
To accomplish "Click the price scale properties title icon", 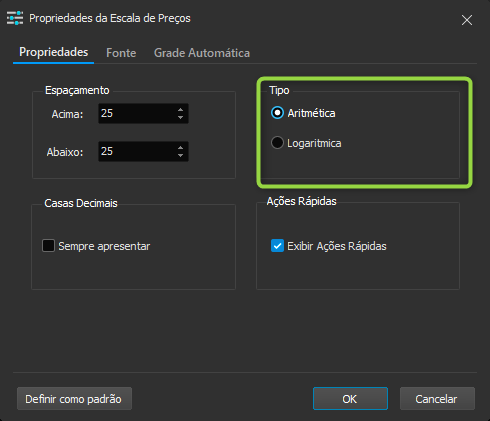I will click(x=15, y=18).
